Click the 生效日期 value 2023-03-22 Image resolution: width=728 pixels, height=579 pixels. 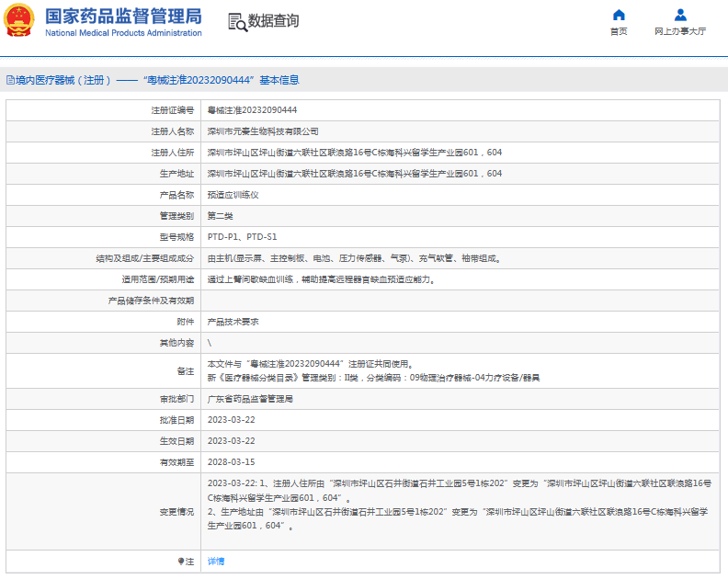pyautogui.click(x=232, y=441)
